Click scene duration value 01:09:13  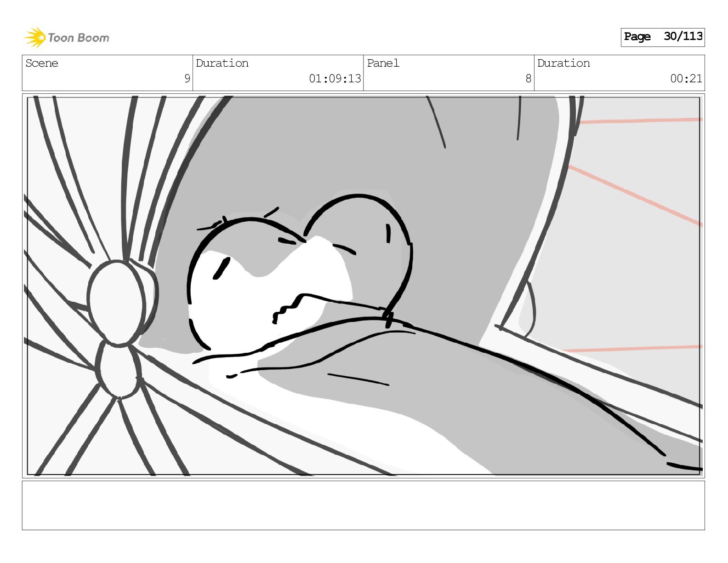pos(335,79)
